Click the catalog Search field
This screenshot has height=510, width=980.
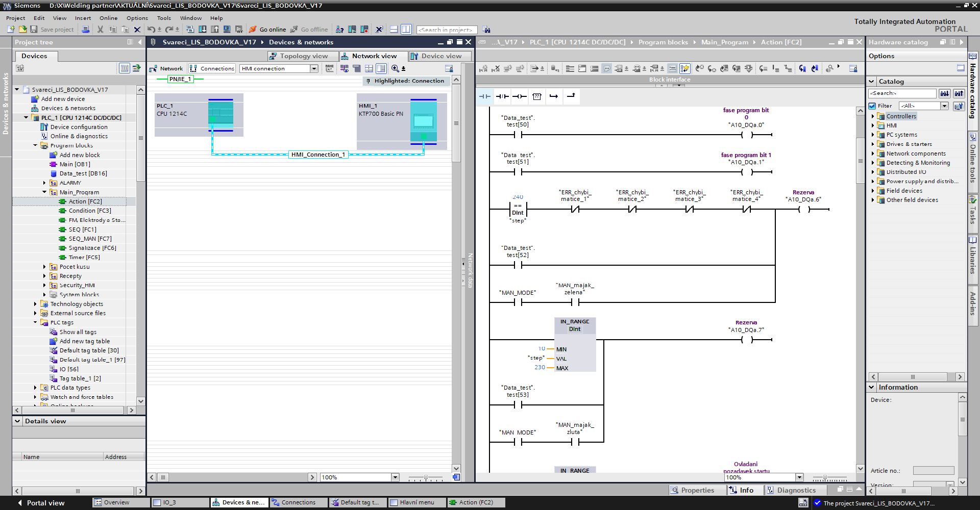point(902,93)
